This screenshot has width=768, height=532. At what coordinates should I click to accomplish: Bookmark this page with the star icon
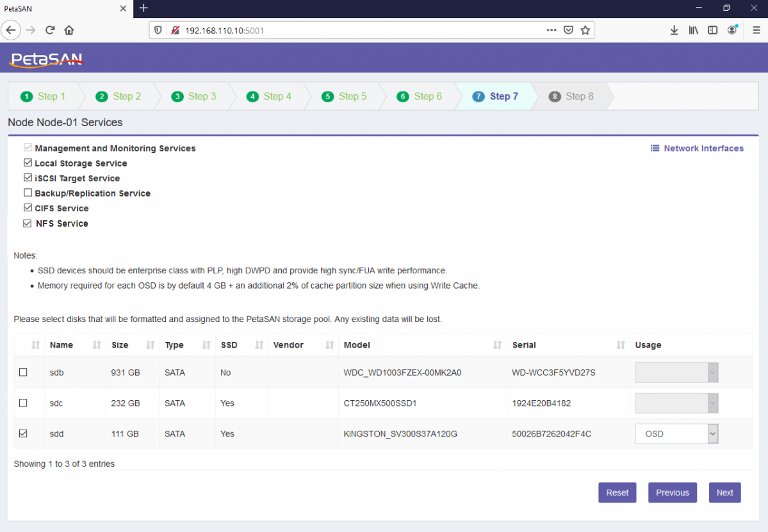[x=585, y=30]
